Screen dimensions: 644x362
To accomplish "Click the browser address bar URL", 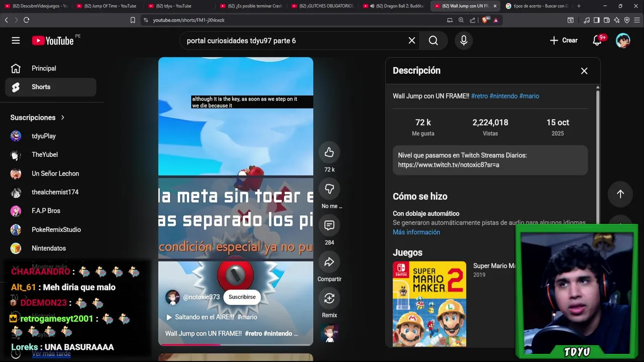I will 189,20.
